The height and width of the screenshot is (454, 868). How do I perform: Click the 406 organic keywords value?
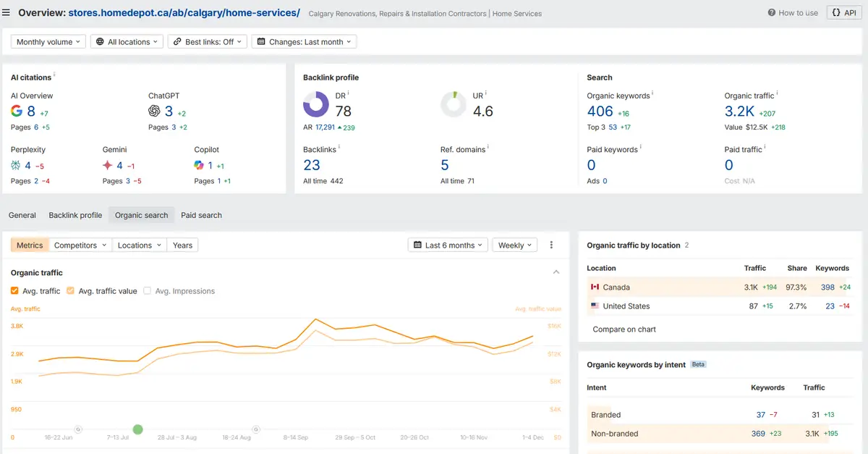coord(600,112)
